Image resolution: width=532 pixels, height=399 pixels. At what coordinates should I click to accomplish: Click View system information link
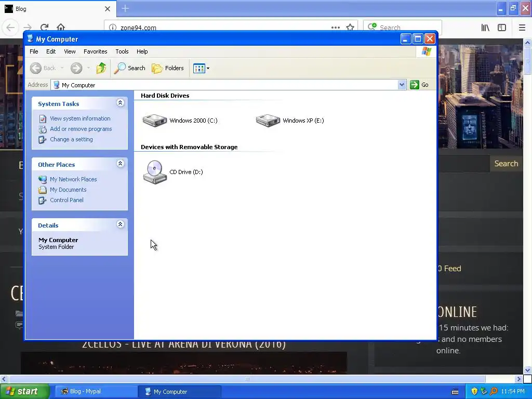coord(80,118)
